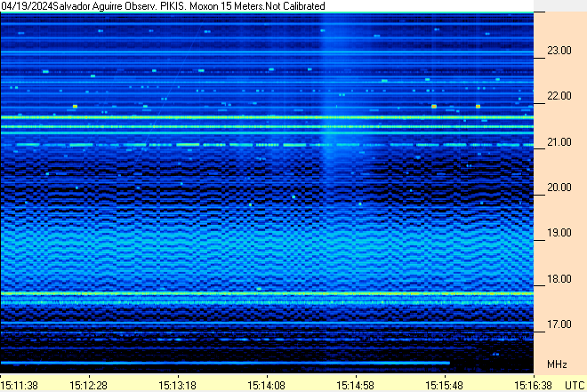This screenshot has width=587, height=392.
Task: Click the 15:14:08 time label
Action: [267, 385]
